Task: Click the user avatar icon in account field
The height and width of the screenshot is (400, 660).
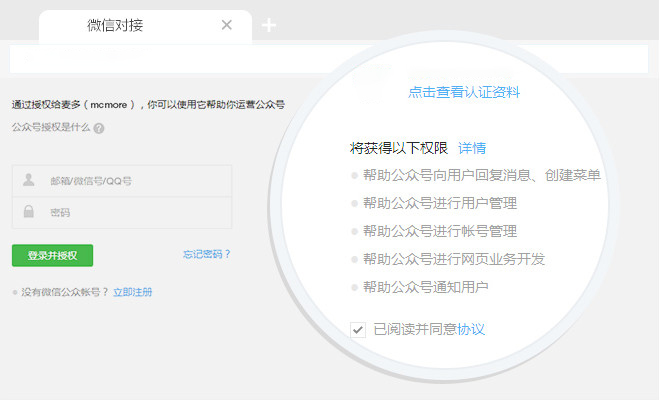Action: tap(29, 180)
